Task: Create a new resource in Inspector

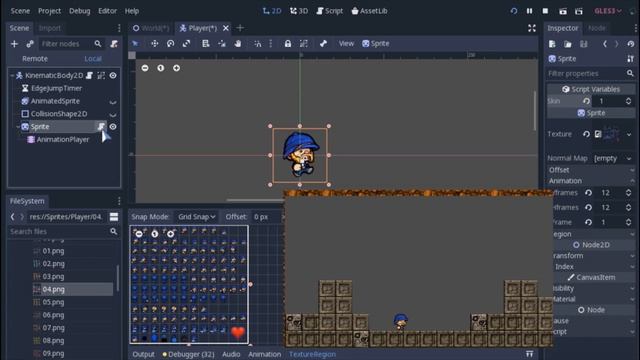Action: click(552, 44)
